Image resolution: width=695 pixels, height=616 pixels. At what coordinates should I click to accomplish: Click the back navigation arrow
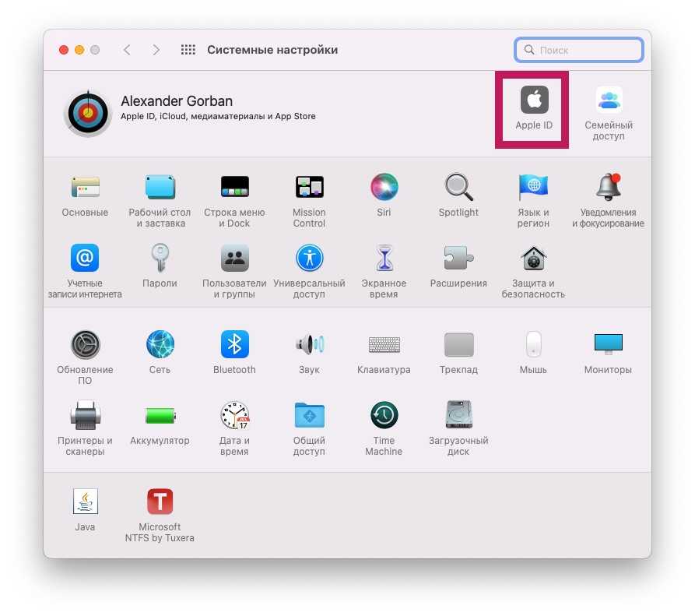(x=127, y=50)
